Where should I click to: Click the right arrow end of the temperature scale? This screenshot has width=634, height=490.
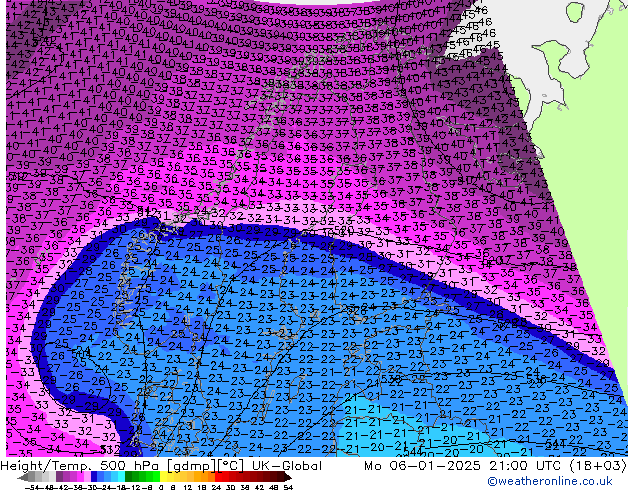[x=287, y=477]
